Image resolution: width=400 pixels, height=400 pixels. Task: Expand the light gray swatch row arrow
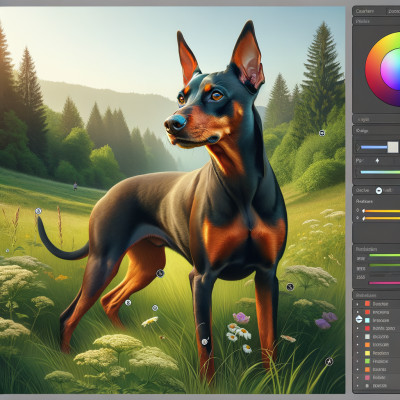[358, 337]
